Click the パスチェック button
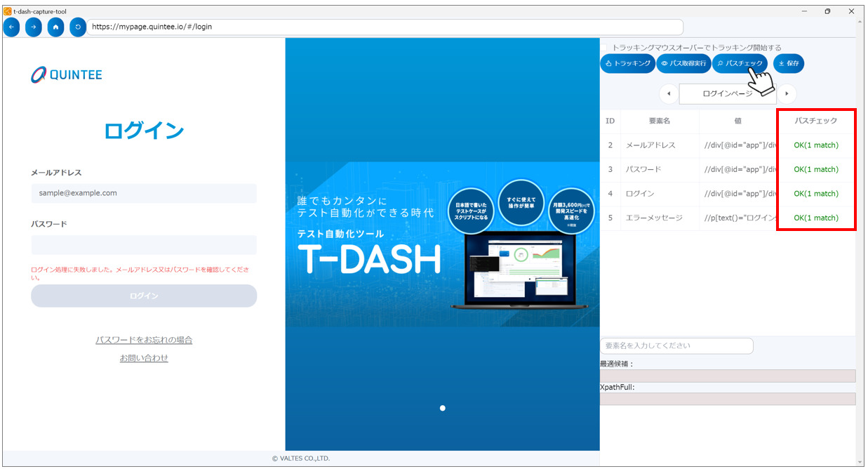868x469 pixels. coord(740,64)
